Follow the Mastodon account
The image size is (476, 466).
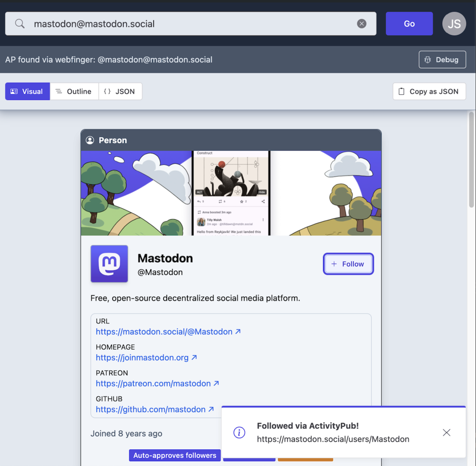tap(348, 264)
